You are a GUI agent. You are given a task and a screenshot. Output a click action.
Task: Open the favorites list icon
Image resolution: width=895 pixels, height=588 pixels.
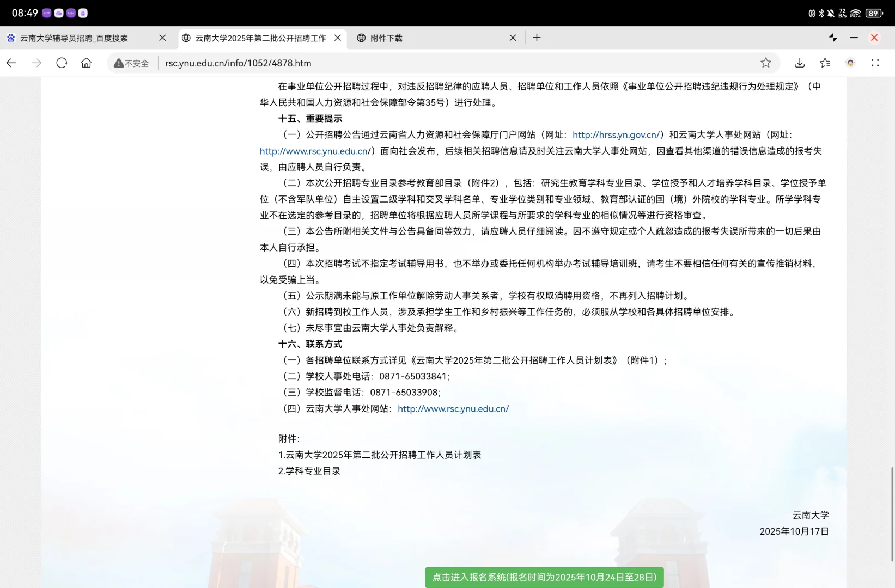tap(825, 63)
